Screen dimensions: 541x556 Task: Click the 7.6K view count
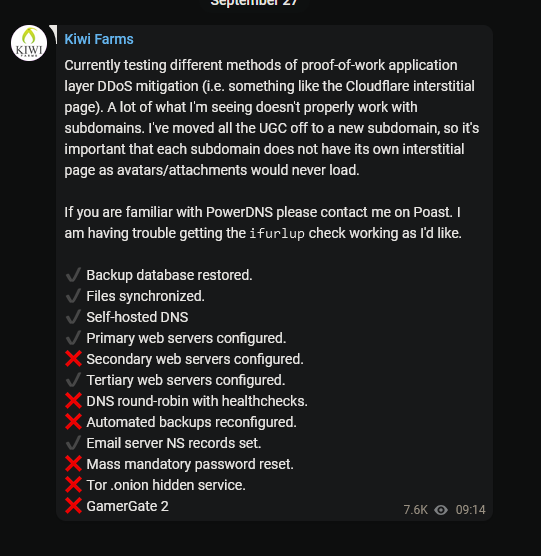pos(415,510)
